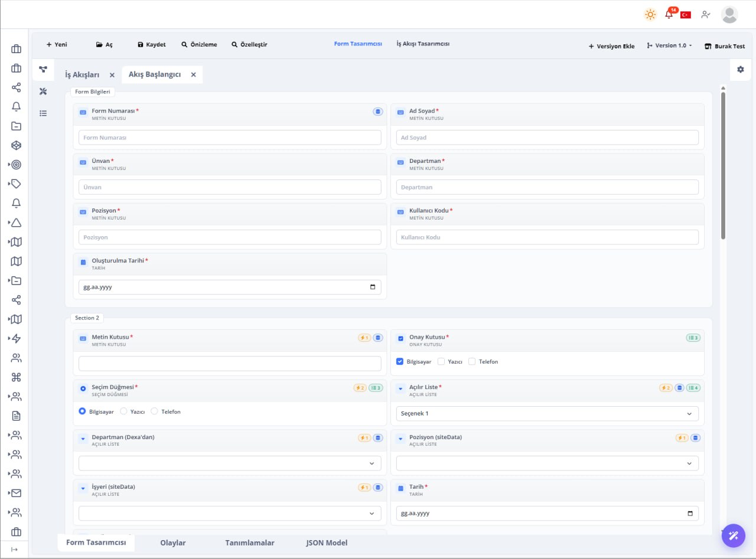Open calendar picker in Oluşturulma Tarihi field

(372, 287)
